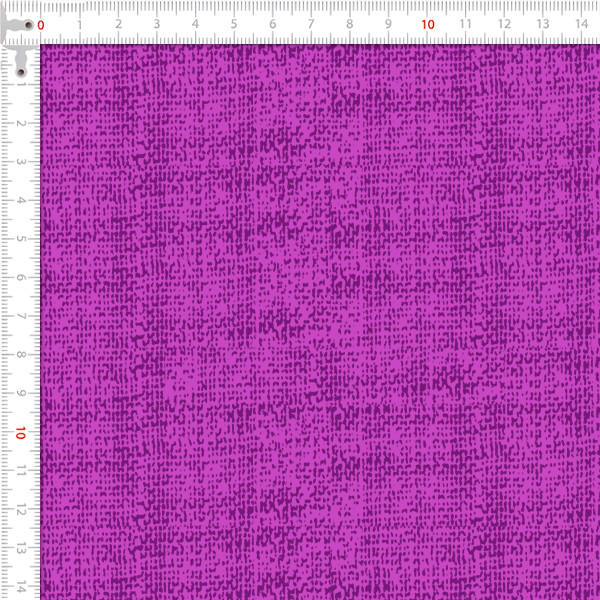Viewport: 600px width, 600px height.
Task: Click number 8 on the left ruler
Action: [20, 355]
